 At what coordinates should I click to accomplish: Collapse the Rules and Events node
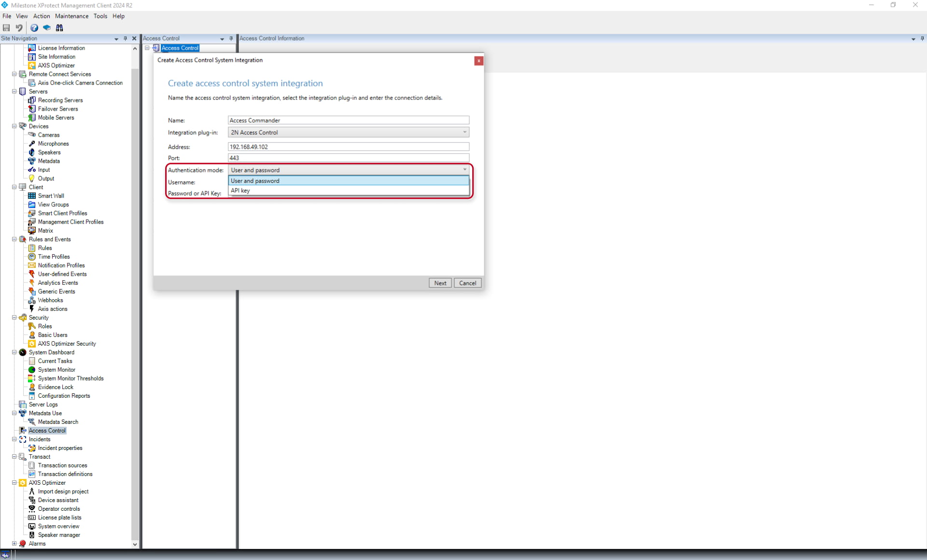(x=14, y=239)
